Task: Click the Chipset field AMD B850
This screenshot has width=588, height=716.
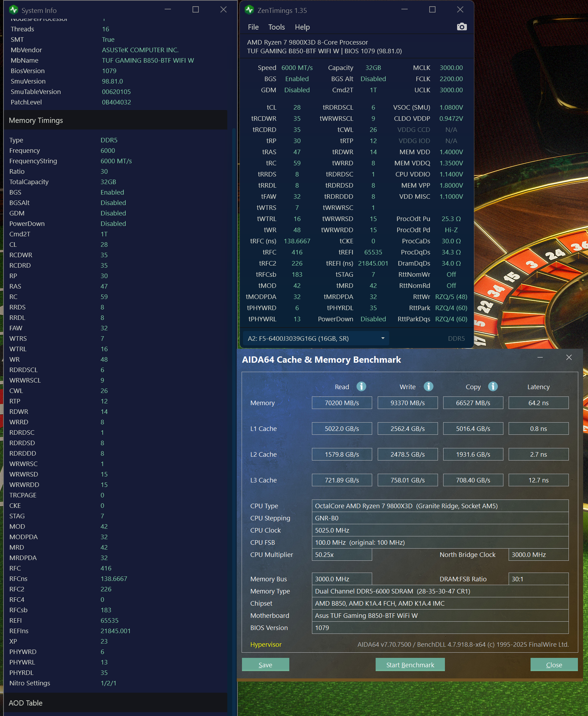Action: (440, 603)
